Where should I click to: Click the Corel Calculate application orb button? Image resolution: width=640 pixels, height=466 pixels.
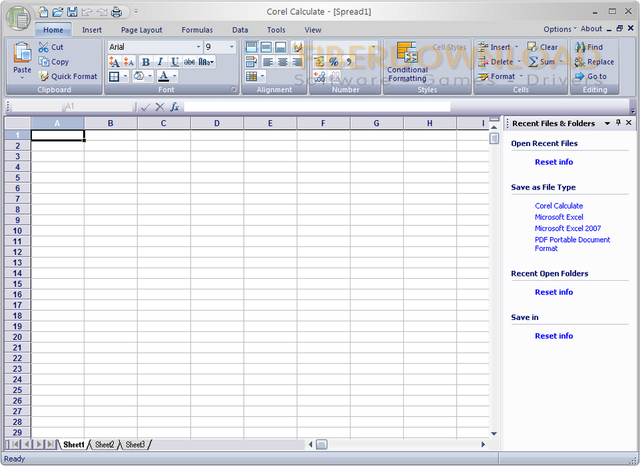(x=18, y=18)
